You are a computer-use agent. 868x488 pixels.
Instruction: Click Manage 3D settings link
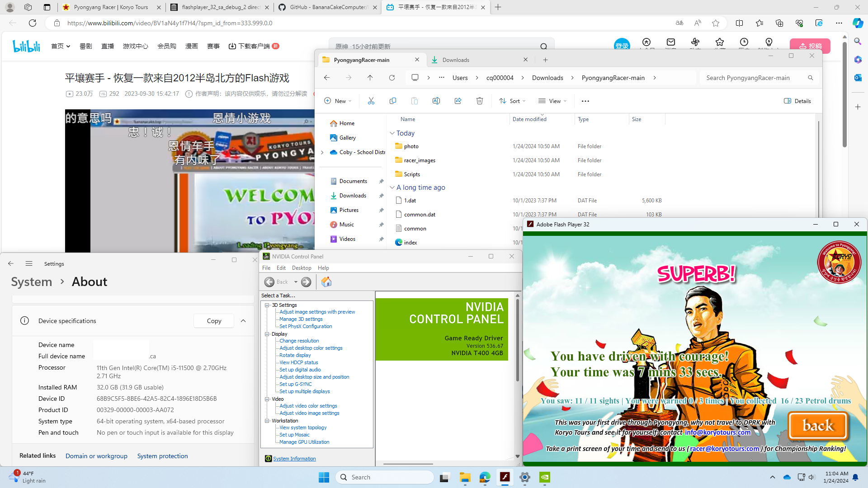click(301, 319)
